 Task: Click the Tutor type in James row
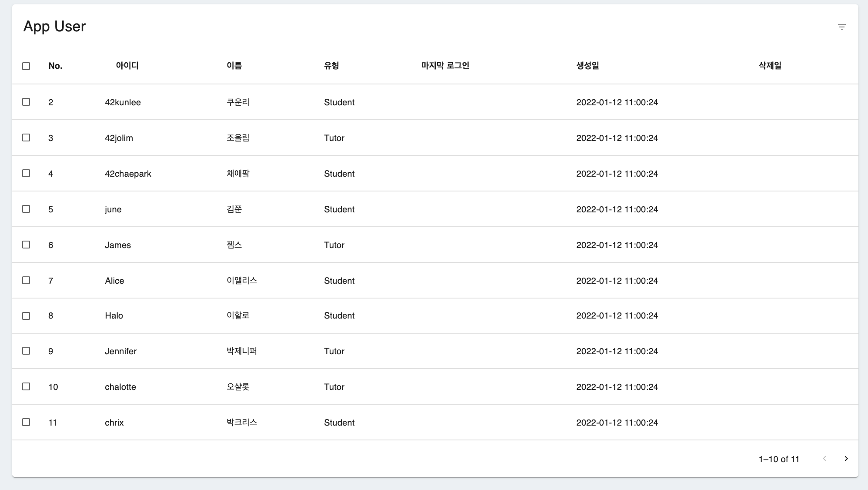coord(334,245)
